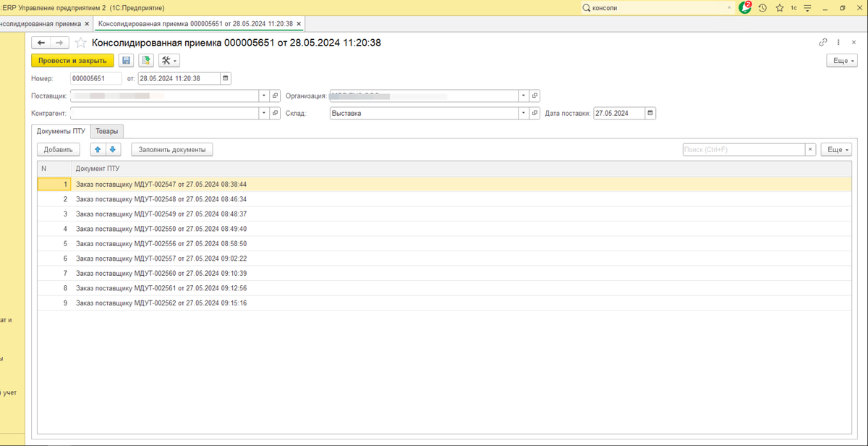The image size is (868, 446).
Task: Expand the Организация dropdown arrow
Action: pyautogui.click(x=524, y=96)
